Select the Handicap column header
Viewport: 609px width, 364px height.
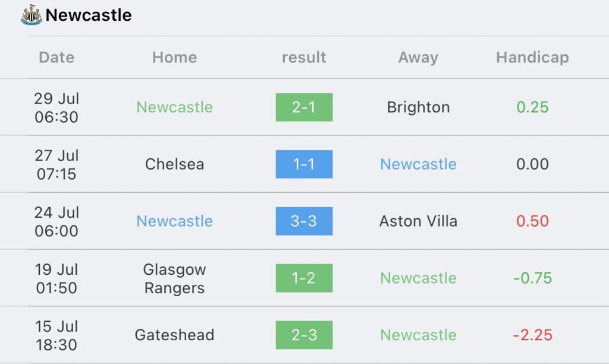pyautogui.click(x=532, y=58)
